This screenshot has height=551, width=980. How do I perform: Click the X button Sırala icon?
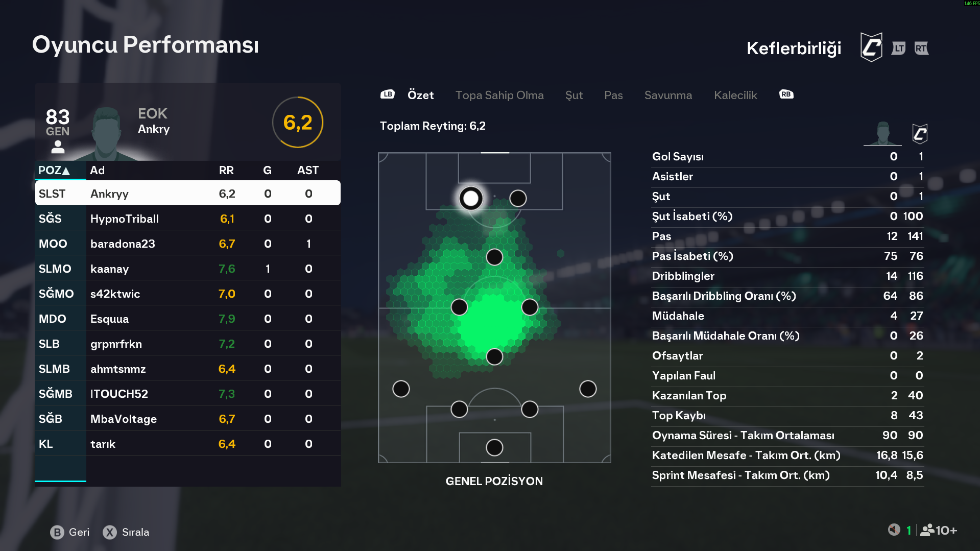pos(110,532)
